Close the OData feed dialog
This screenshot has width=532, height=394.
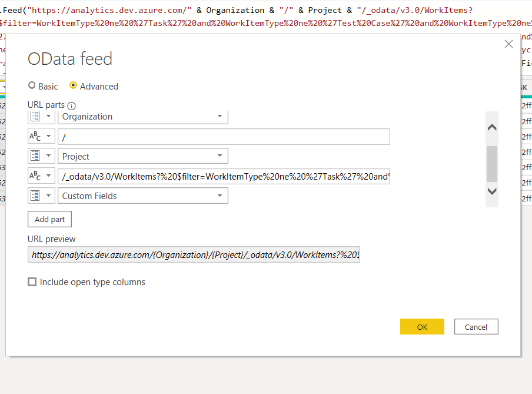(x=508, y=44)
